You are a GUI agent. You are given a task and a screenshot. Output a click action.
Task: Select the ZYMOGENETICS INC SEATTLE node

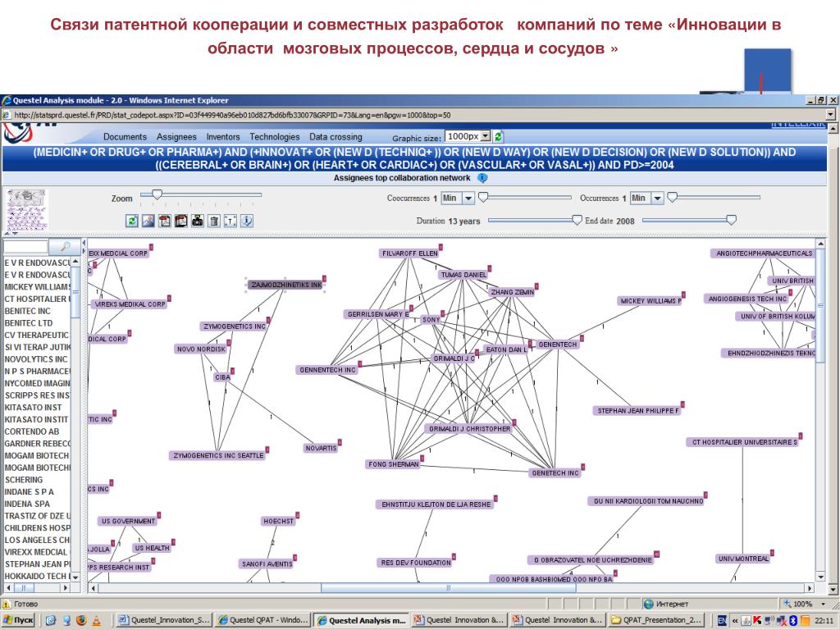(218, 455)
